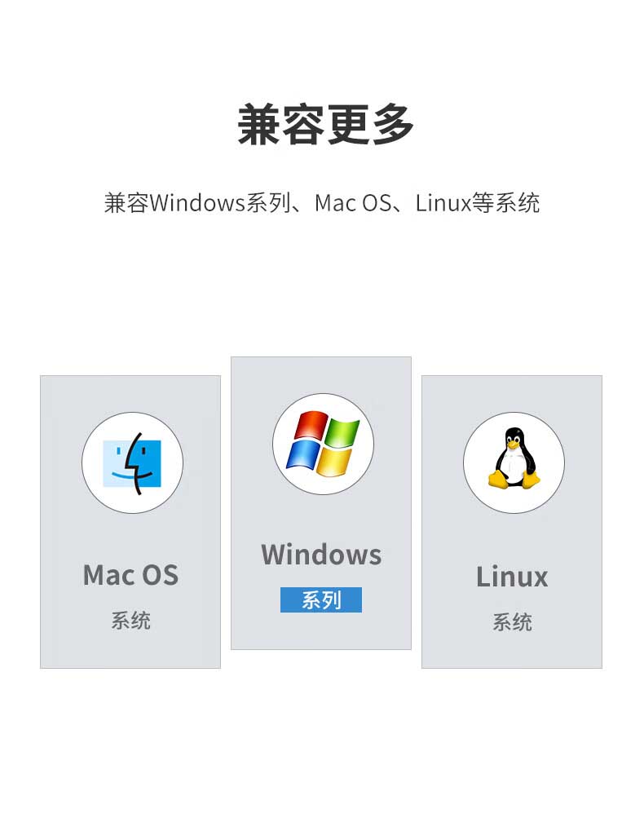Click 系统 caption under Mac OS
The height and width of the screenshot is (814, 644).
(x=130, y=621)
